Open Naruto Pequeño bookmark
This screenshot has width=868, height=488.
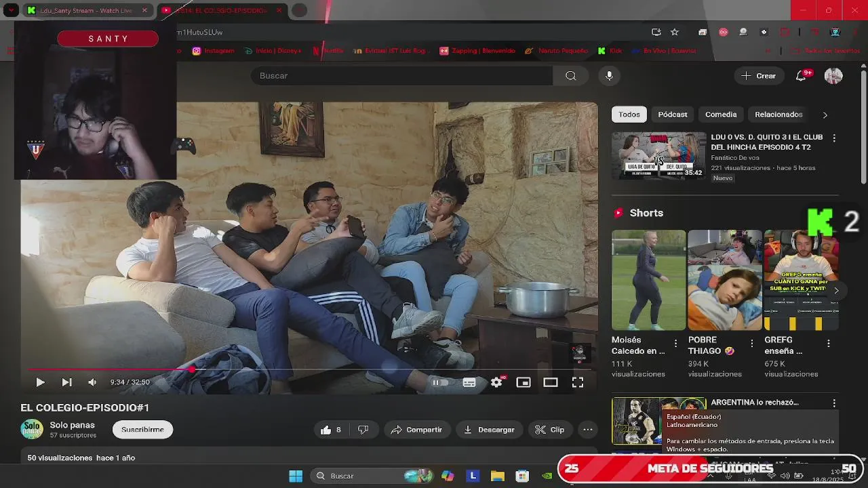556,51
